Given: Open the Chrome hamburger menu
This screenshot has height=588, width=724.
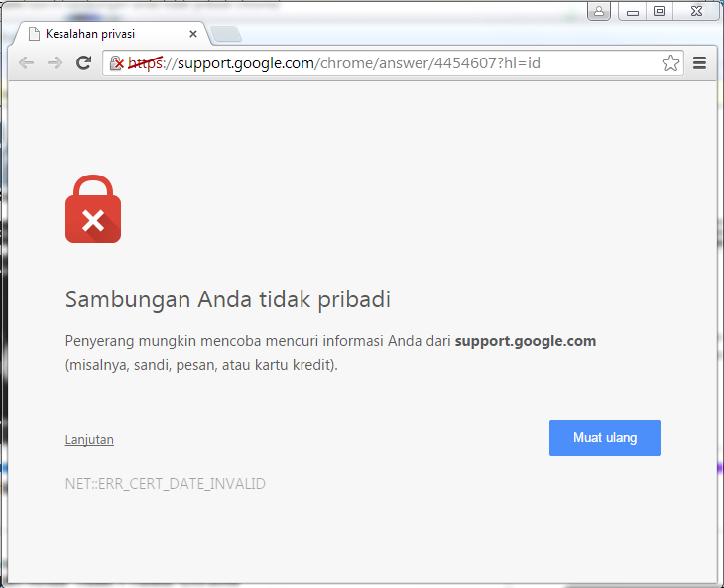Looking at the screenshot, I should pos(699,63).
